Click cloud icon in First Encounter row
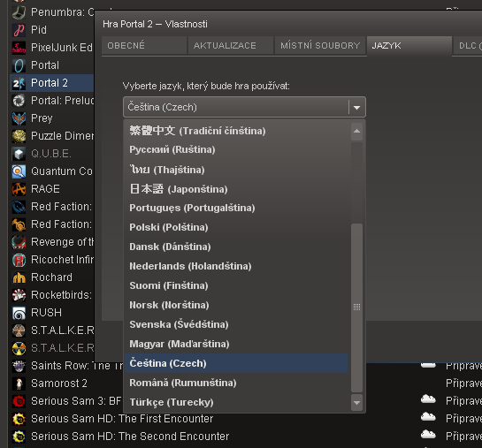Viewport: 482px width, 448px height. tap(428, 417)
